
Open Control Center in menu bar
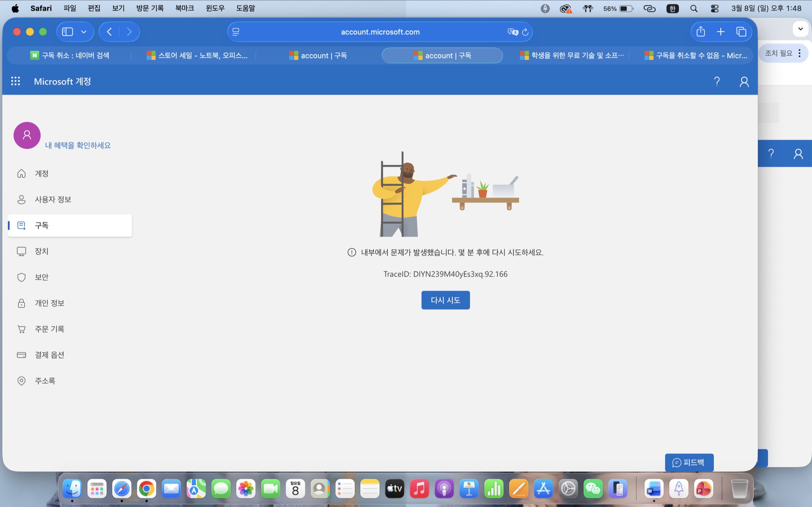point(715,8)
